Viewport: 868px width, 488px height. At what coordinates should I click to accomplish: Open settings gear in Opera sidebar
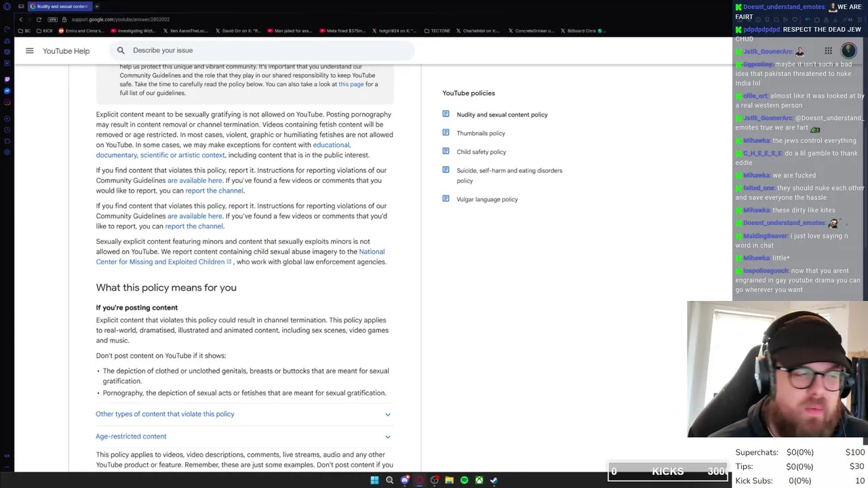click(x=7, y=152)
